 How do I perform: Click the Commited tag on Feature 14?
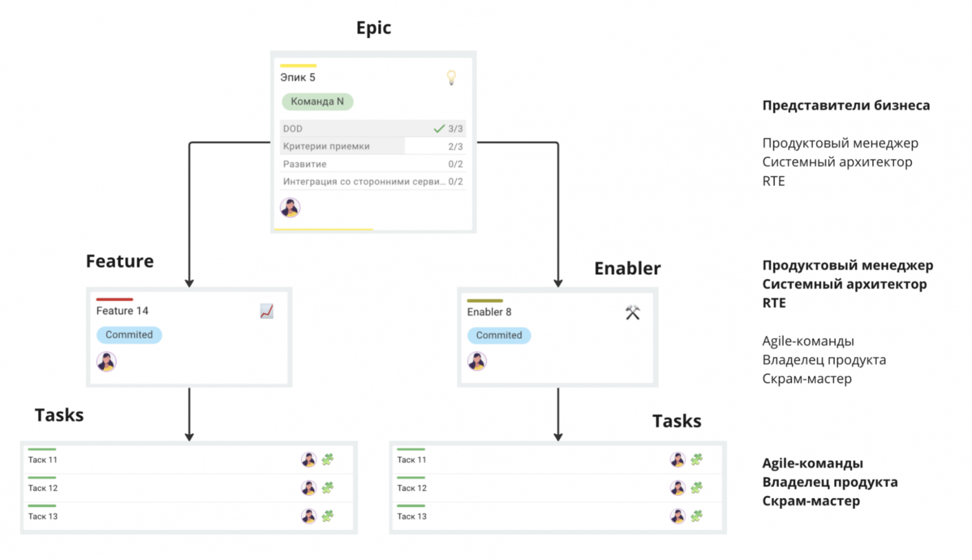click(x=129, y=335)
